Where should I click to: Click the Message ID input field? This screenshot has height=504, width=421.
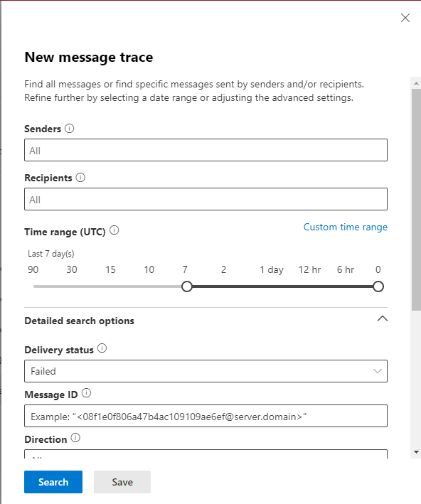tap(206, 416)
